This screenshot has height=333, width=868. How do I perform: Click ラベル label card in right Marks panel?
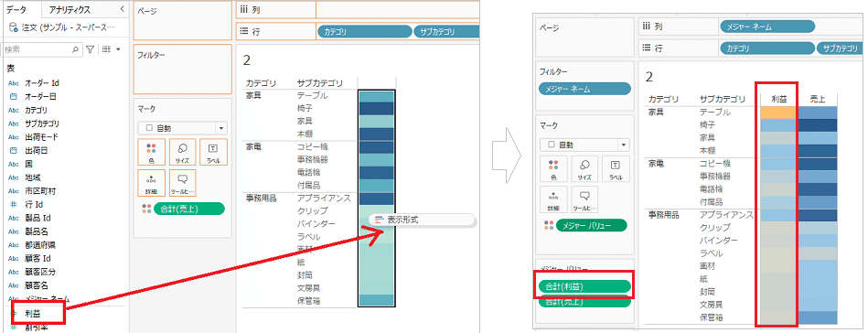(616, 168)
